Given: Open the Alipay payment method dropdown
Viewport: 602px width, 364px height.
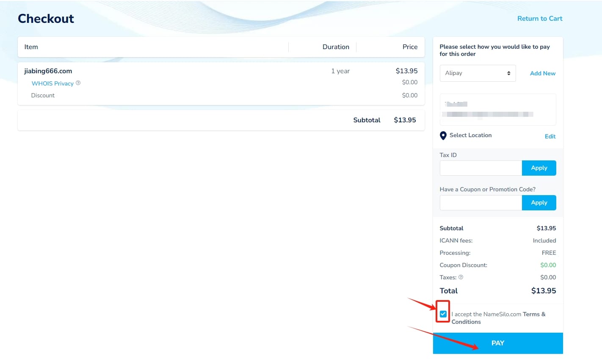Looking at the screenshot, I should (x=478, y=73).
